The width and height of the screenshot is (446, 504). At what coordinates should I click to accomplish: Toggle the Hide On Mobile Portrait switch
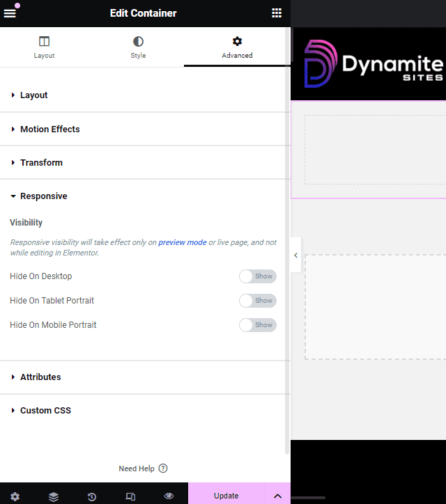click(x=257, y=325)
